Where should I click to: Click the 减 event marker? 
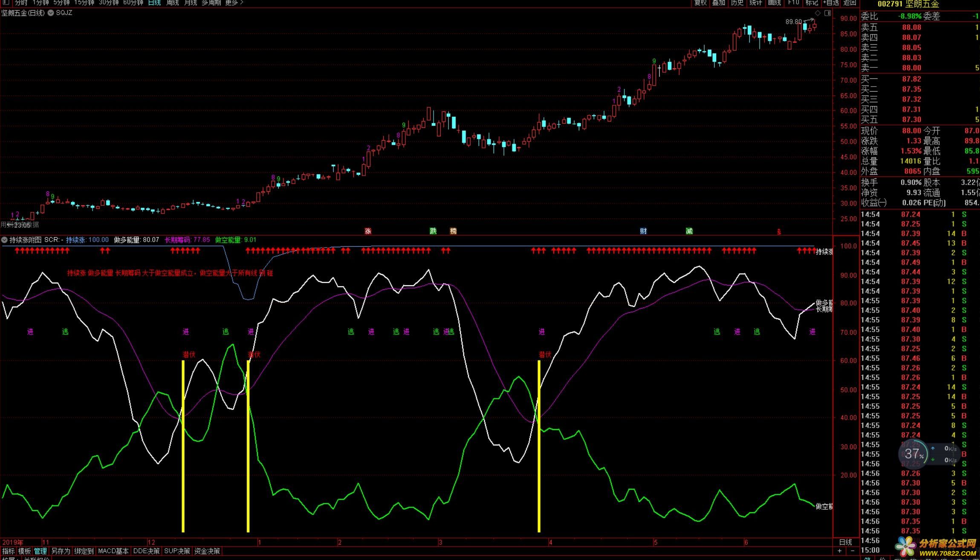(x=689, y=231)
